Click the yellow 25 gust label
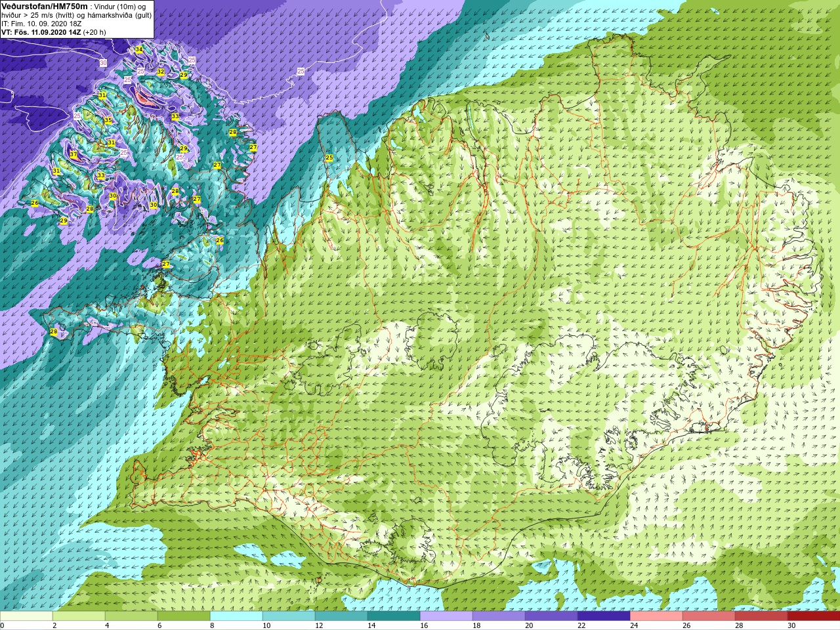This screenshot has width=840, height=630. tap(329, 157)
